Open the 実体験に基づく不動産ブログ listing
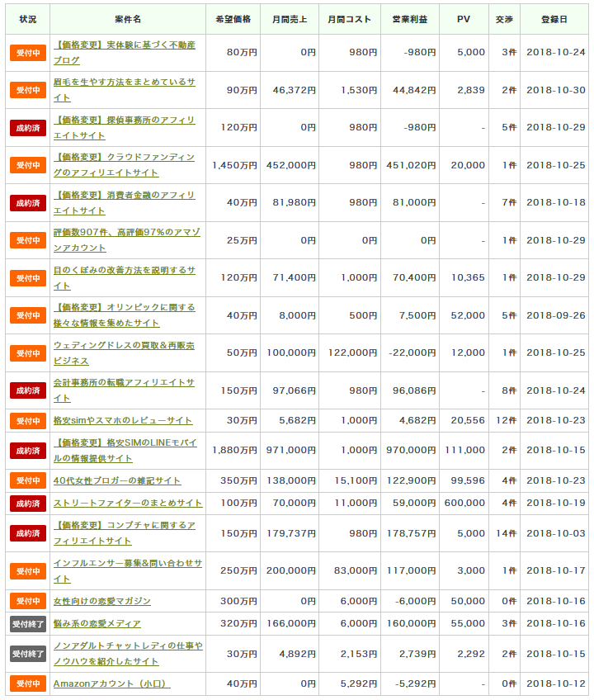Viewport: 594px width, 700px height. [x=124, y=45]
